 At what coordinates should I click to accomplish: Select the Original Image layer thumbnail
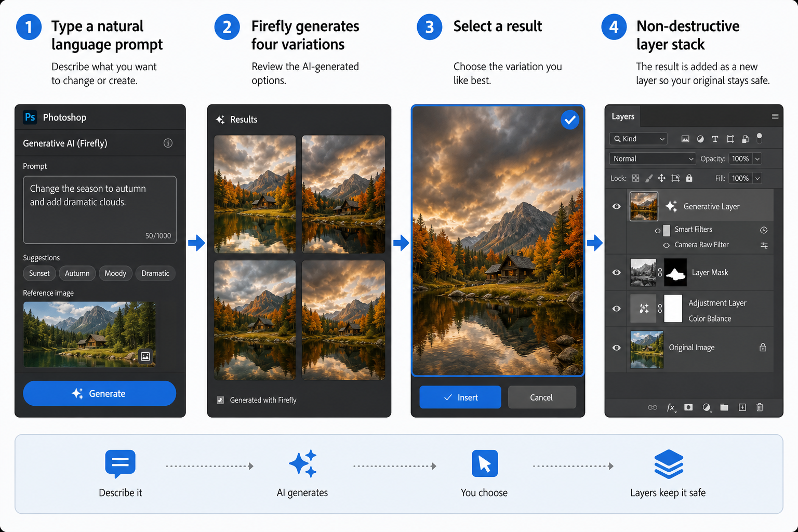(647, 350)
